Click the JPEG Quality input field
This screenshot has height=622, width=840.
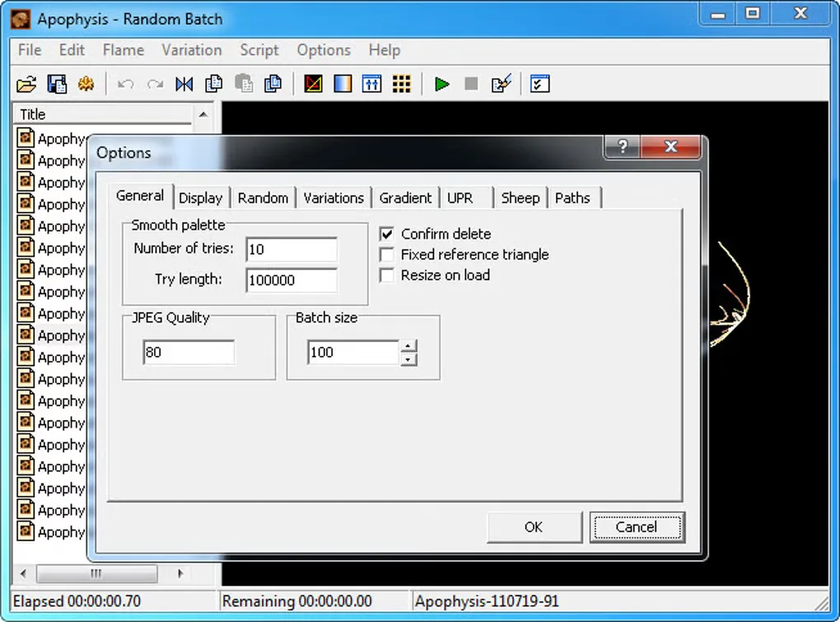tap(189, 353)
